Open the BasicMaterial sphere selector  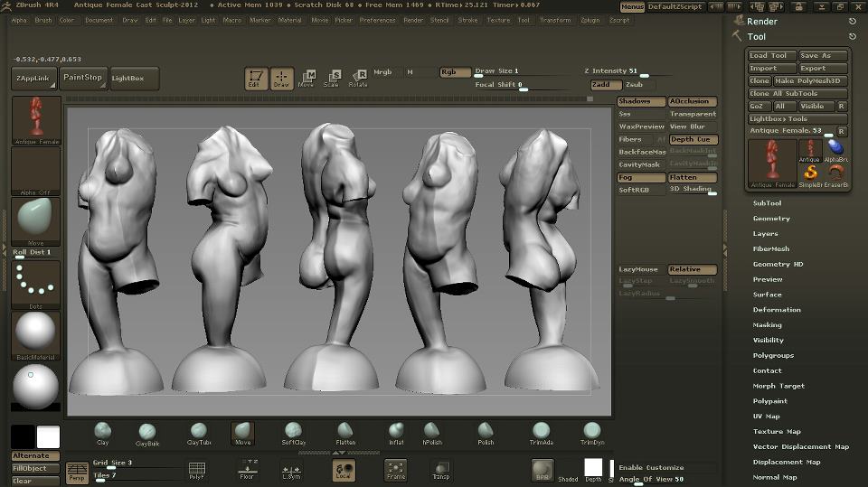(35, 335)
